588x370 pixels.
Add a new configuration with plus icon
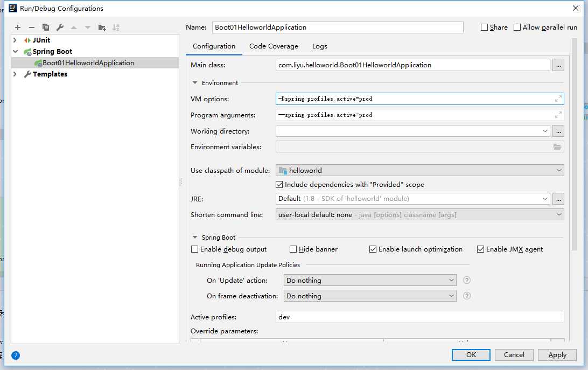[18, 27]
